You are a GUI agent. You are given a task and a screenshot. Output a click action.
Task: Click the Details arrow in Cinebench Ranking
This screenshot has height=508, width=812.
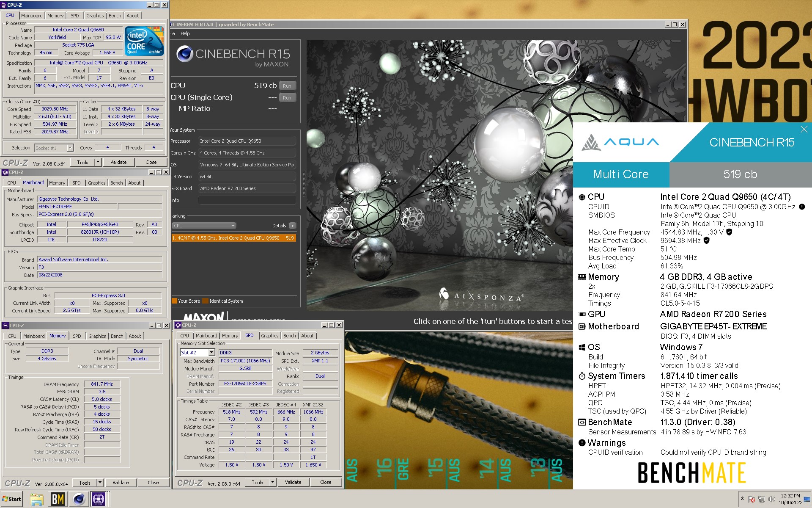[292, 226]
